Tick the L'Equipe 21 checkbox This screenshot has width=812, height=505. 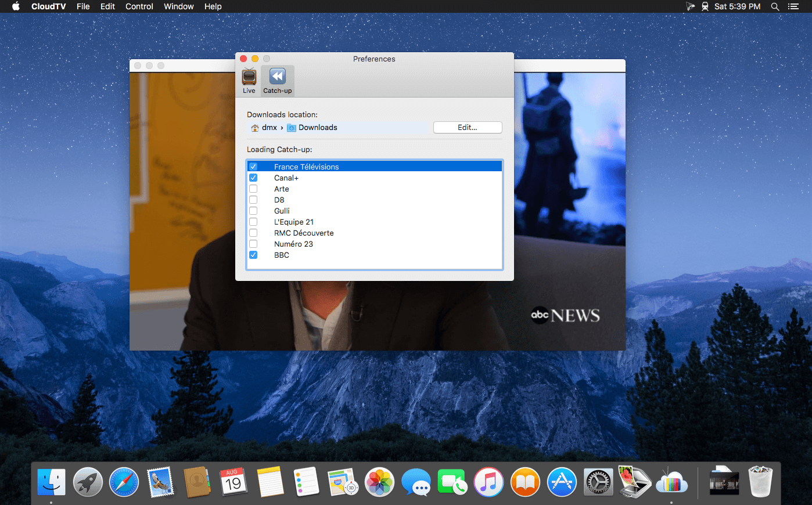(x=253, y=222)
